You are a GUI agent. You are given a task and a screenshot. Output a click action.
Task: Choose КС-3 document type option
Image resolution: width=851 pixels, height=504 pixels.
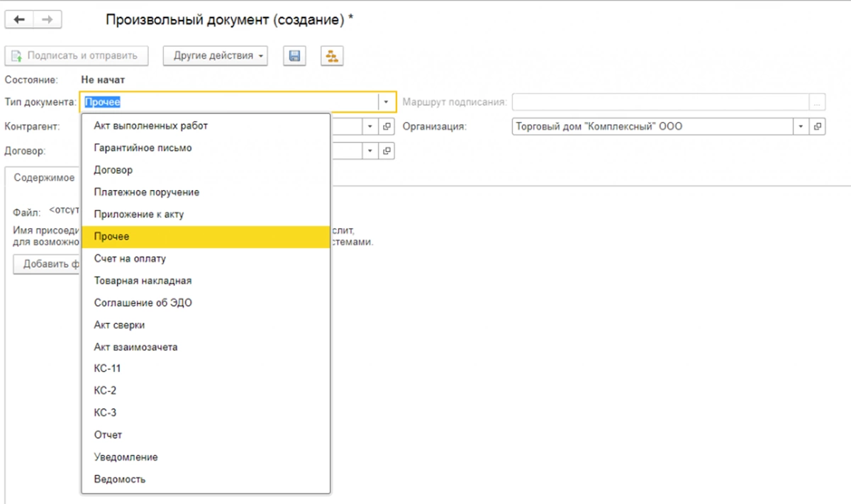pyautogui.click(x=105, y=413)
